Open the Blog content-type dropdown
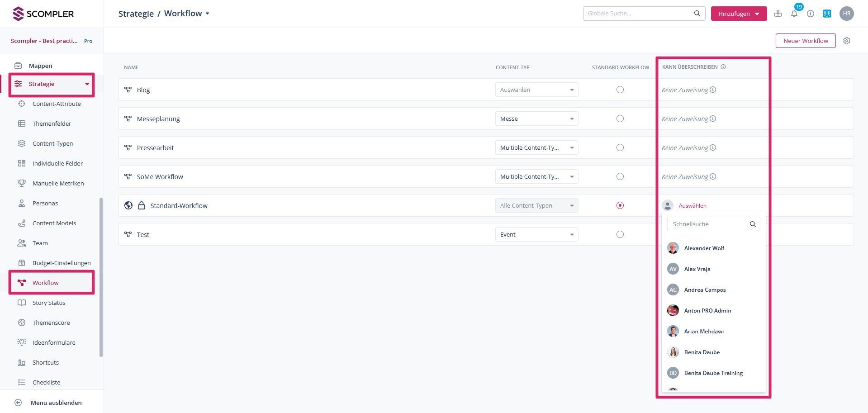Screen dimensions: 868x413 tap(536, 90)
